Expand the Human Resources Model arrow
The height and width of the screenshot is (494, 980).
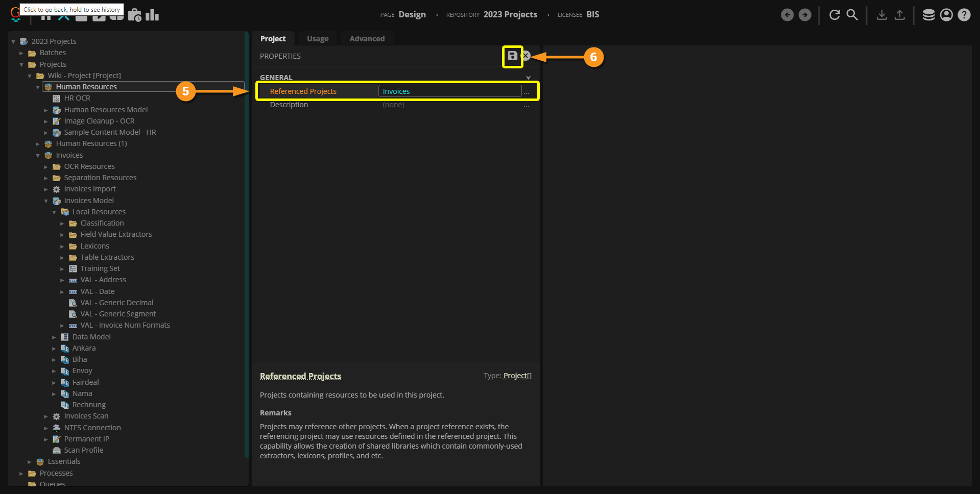46,110
